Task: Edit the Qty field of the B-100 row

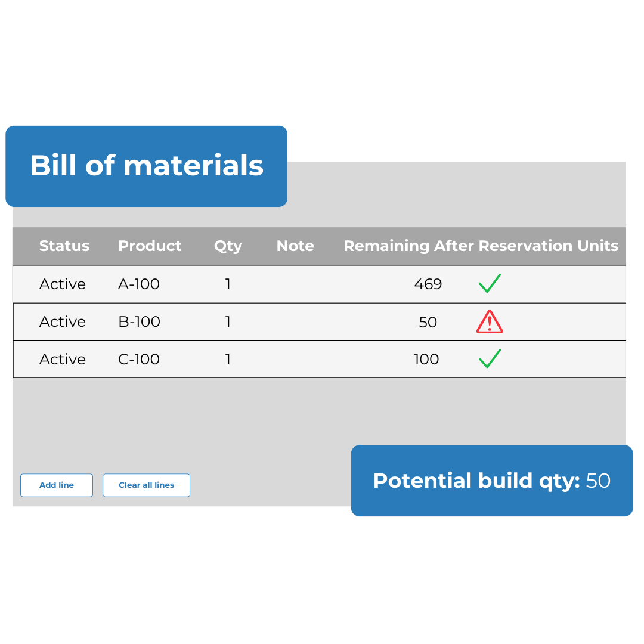Action: click(x=228, y=322)
